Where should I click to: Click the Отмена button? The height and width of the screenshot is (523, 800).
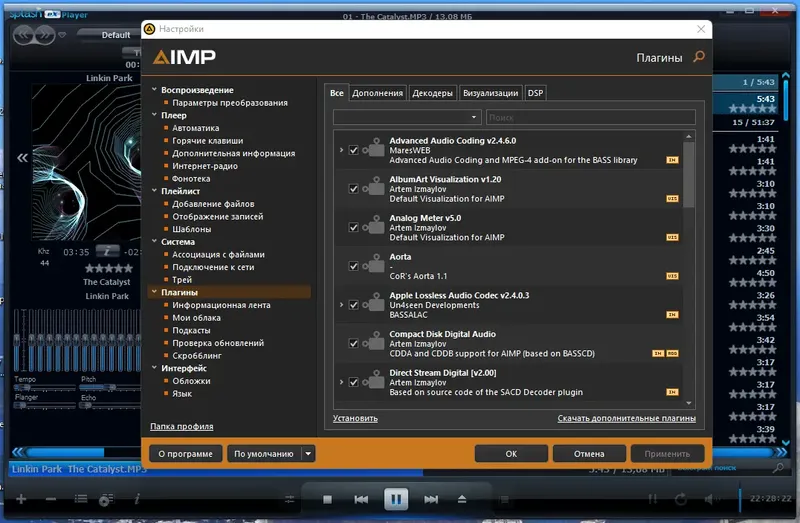(x=589, y=454)
